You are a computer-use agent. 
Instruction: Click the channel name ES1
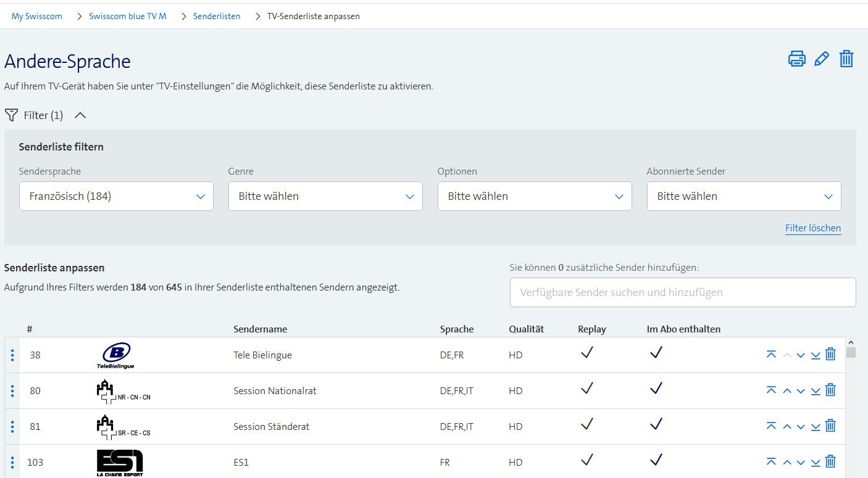pos(241,463)
